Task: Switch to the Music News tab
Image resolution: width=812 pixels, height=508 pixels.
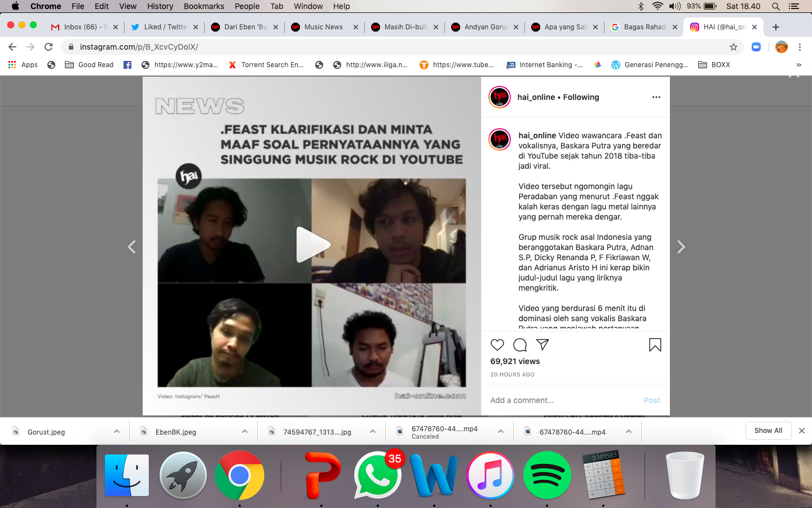Action: (323, 27)
